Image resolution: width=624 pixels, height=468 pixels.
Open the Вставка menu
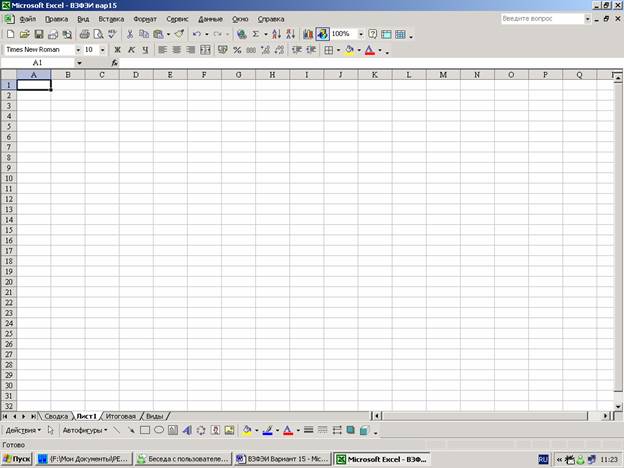(111, 19)
